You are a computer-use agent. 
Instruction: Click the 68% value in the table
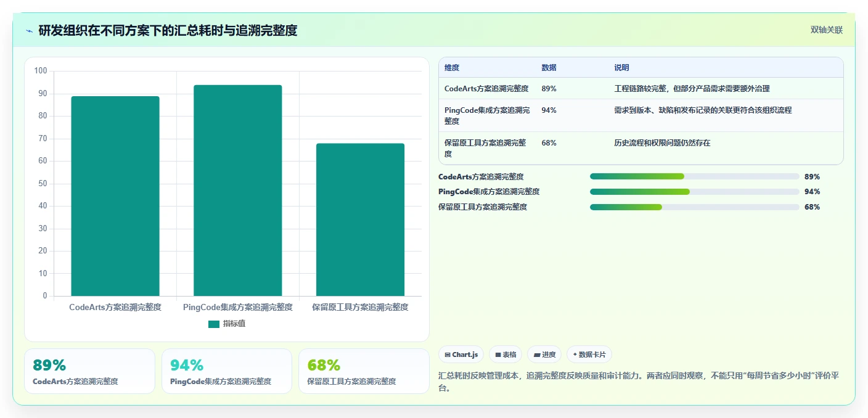tap(549, 143)
